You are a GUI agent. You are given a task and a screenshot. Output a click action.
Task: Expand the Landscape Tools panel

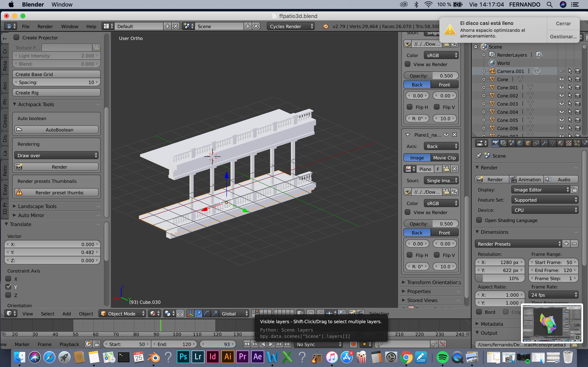click(x=37, y=206)
